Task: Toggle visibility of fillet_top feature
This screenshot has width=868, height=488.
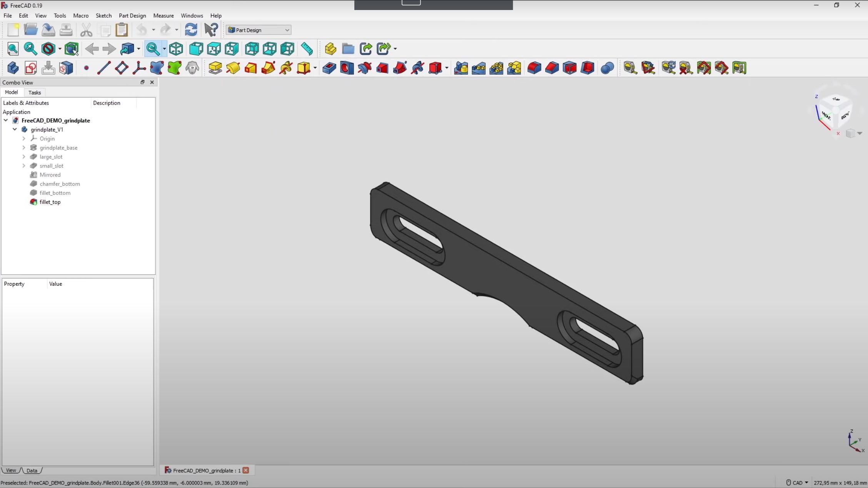Action: (x=50, y=202)
